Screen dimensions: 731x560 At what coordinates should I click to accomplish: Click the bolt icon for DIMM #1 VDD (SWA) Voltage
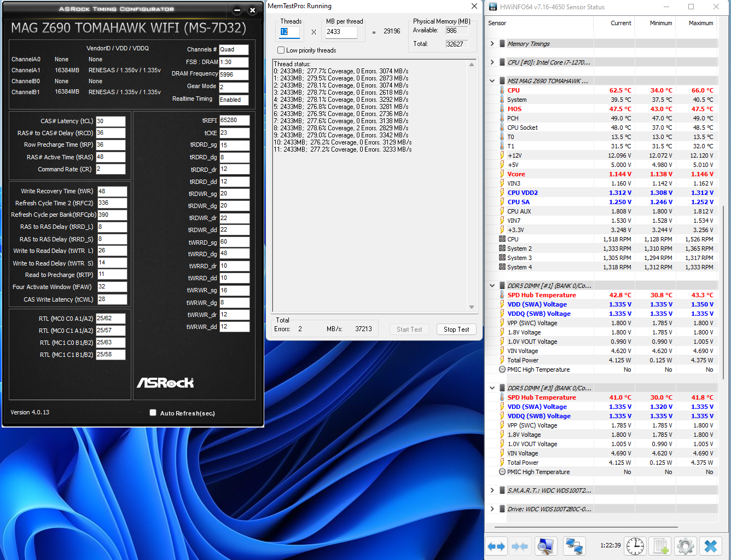click(x=502, y=304)
